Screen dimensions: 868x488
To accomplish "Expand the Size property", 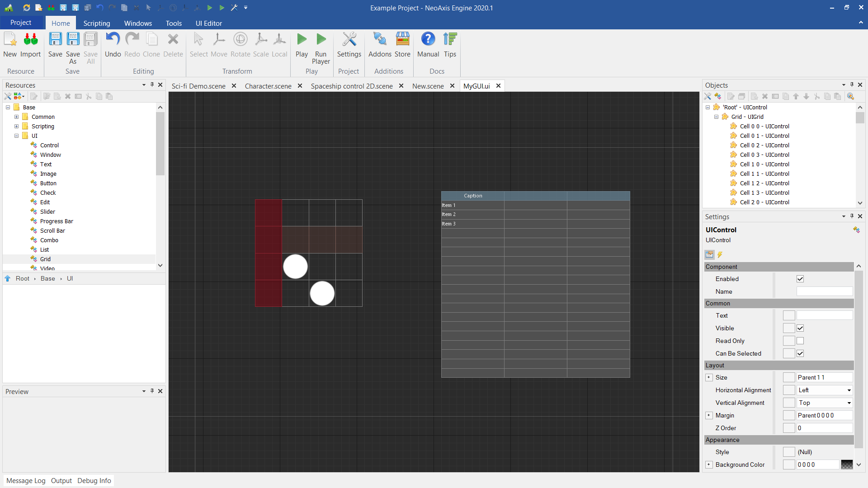I will click(x=709, y=377).
